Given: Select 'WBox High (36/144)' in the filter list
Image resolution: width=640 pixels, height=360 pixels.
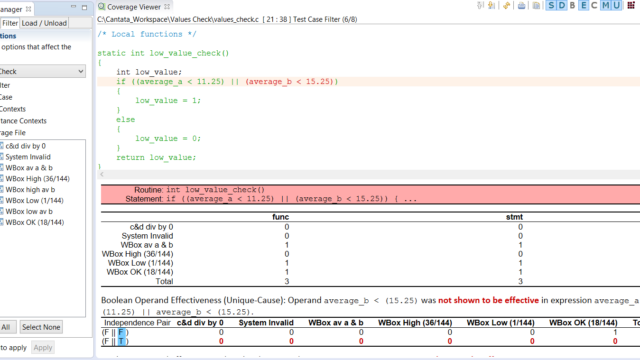Looking at the screenshot, I should (x=37, y=179).
